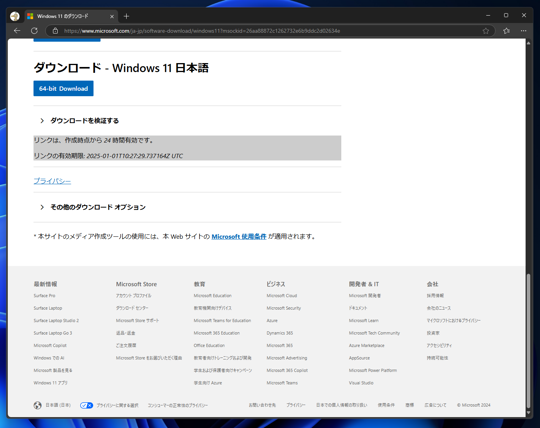Open Azure link under ビジネス
Screen dimensions: 540x428
tap(272, 321)
